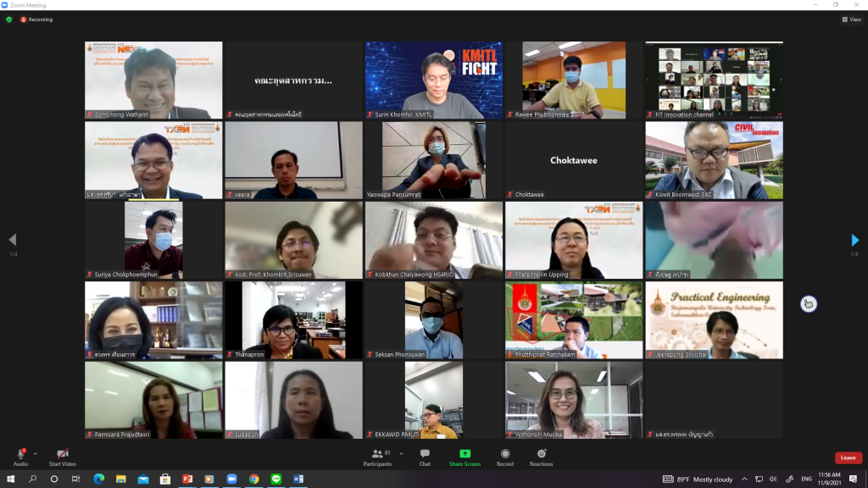868x488 pixels.
Task: Open the Reactions menu
Action: click(x=541, y=456)
